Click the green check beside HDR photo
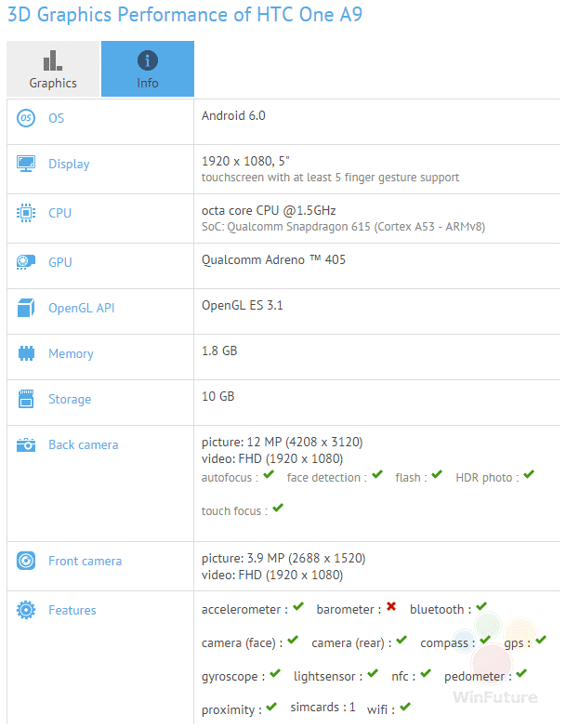Viewport: 566px width, 728px height. click(x=529, y=474)
